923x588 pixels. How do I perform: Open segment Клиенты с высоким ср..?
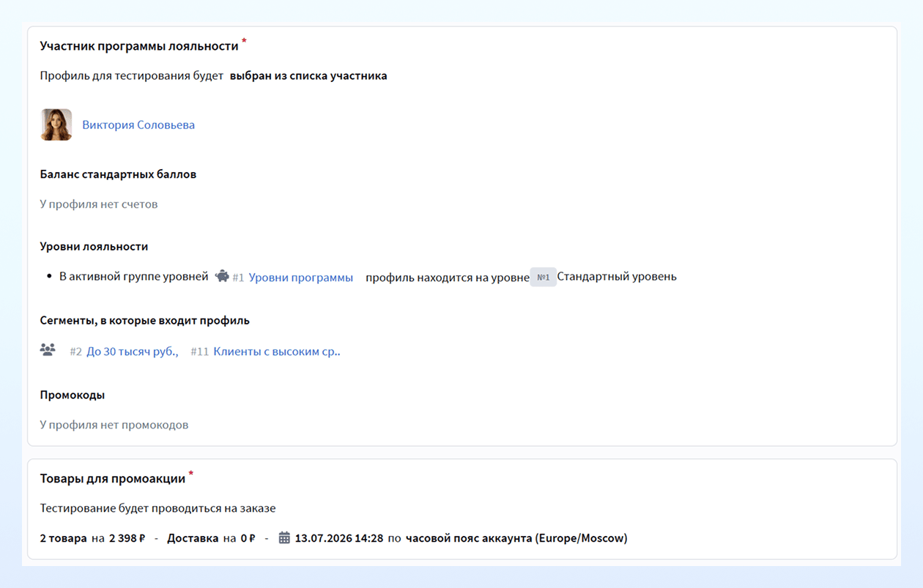[x=277, y=351]
